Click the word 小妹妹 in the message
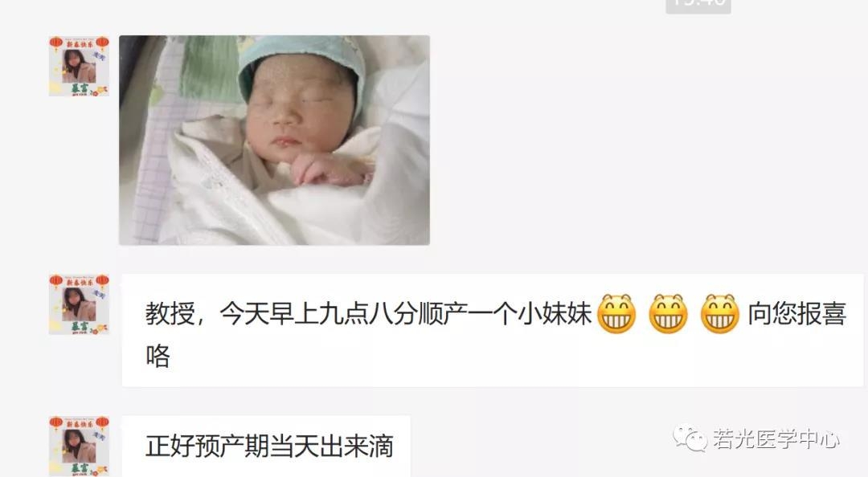 pos(555,314)
